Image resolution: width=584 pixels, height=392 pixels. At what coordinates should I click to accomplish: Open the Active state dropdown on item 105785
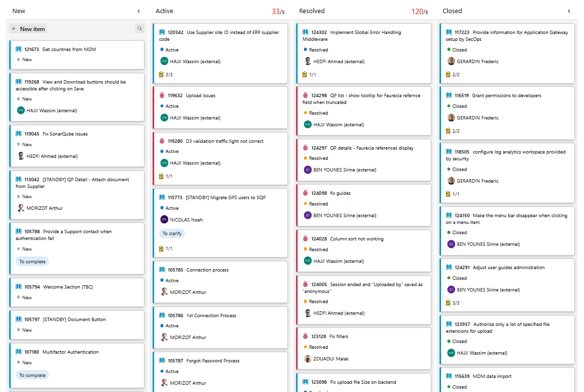tap(172, 280)
